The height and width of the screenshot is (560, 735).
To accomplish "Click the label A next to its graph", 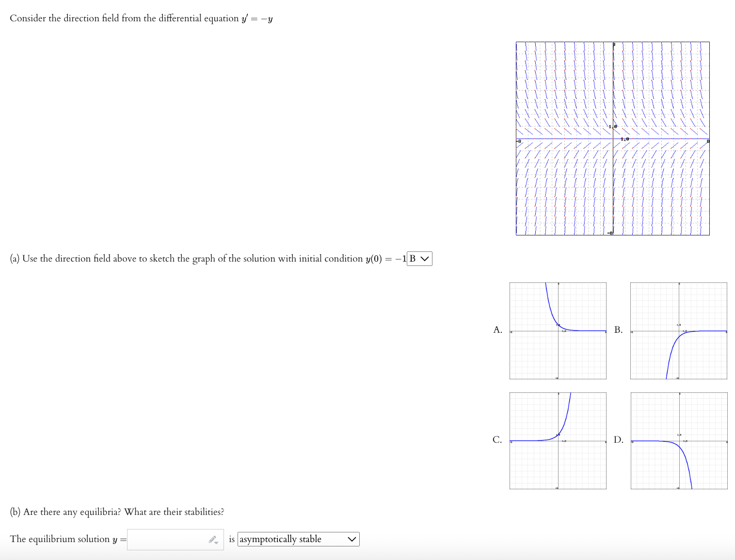I will tap(497, 330).
